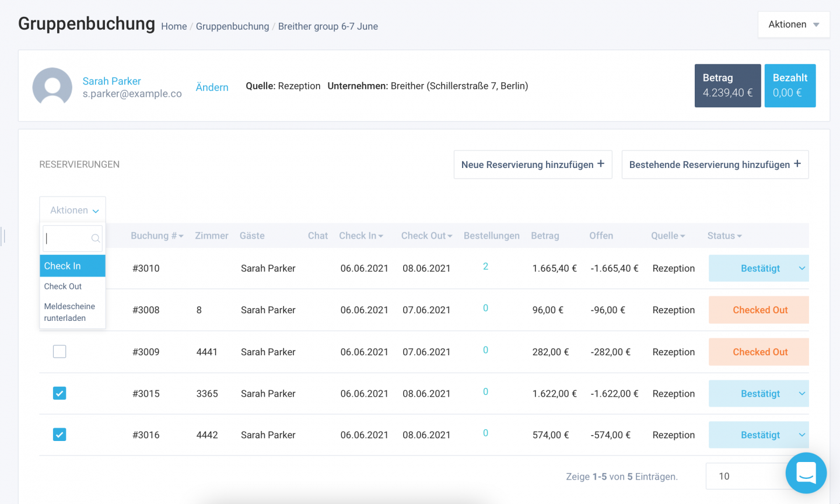Uncheck the checkbox for booking #3016
Screen dimensions: 840x504
[x=60, y=435]
